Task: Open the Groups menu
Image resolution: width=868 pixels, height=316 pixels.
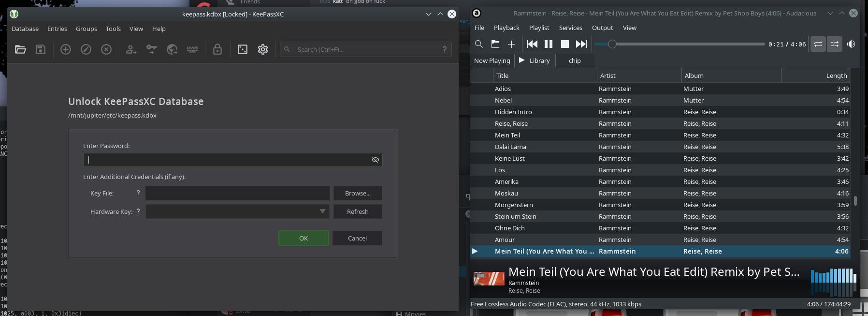Action: (87, 29)
